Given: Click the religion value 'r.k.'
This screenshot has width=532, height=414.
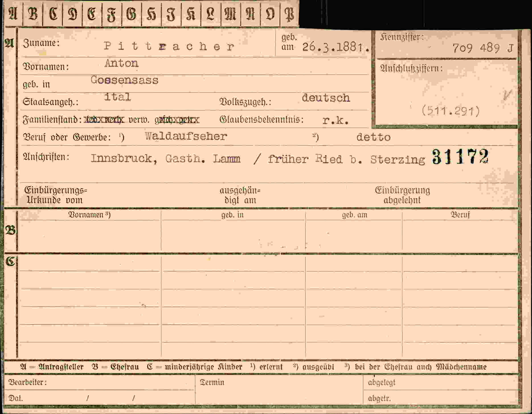Looking at the screenshot, I should pyautogui.click(x=336, y=120).
